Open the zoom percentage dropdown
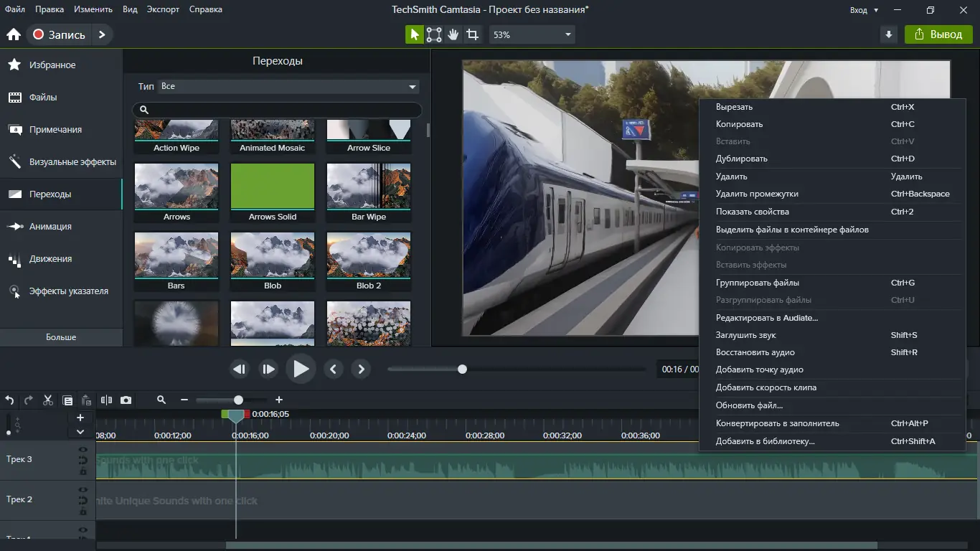The height and width of the screenshot is (551, 980). coord(531,34)
